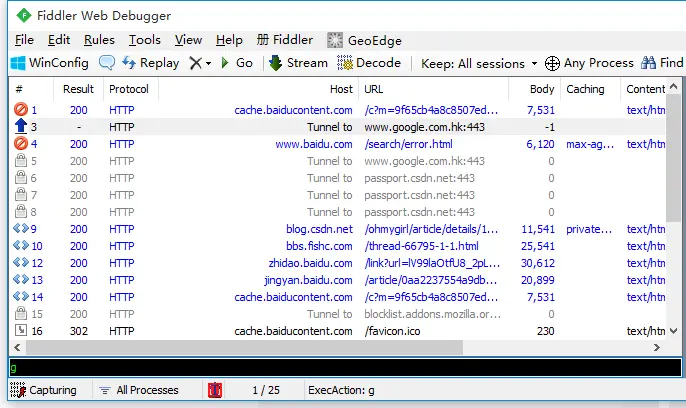This screenshot has height=408, width=686.
Task: Click the lock icon on session 8
Action: pyautogui.click(x=21, y=211)
